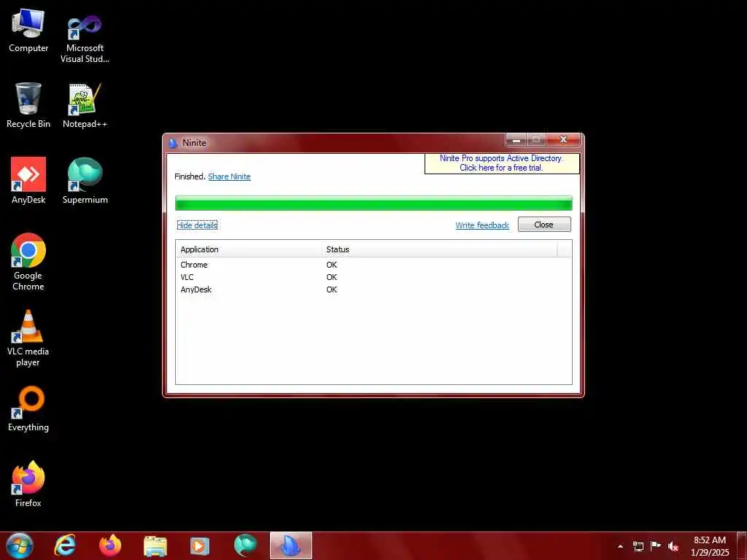The width and height of the screenshot is (747, 560).
Task: Select the Recycle Bin icon
Action: (28, 106)
